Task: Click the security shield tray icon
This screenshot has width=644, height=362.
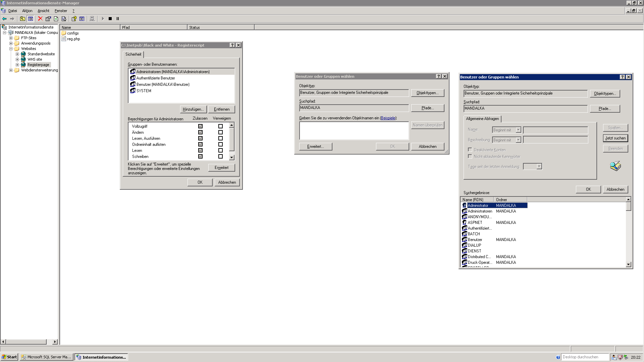Action: [x=620, y=357]
